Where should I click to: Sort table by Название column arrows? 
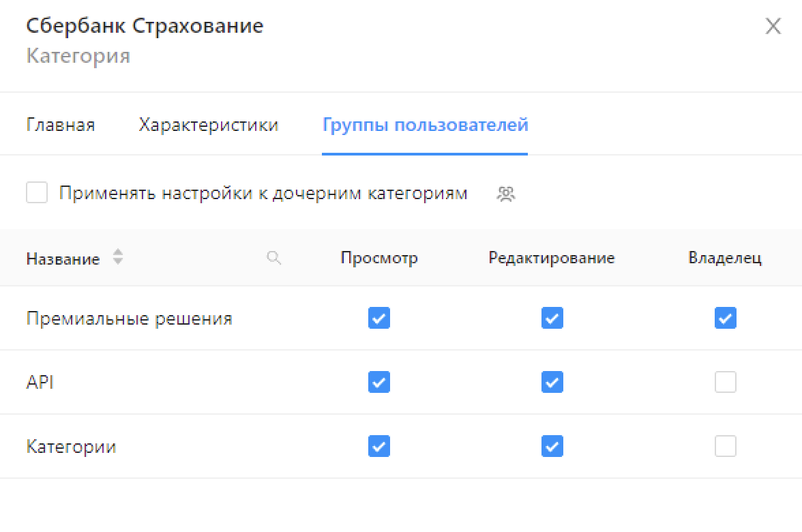118,258
